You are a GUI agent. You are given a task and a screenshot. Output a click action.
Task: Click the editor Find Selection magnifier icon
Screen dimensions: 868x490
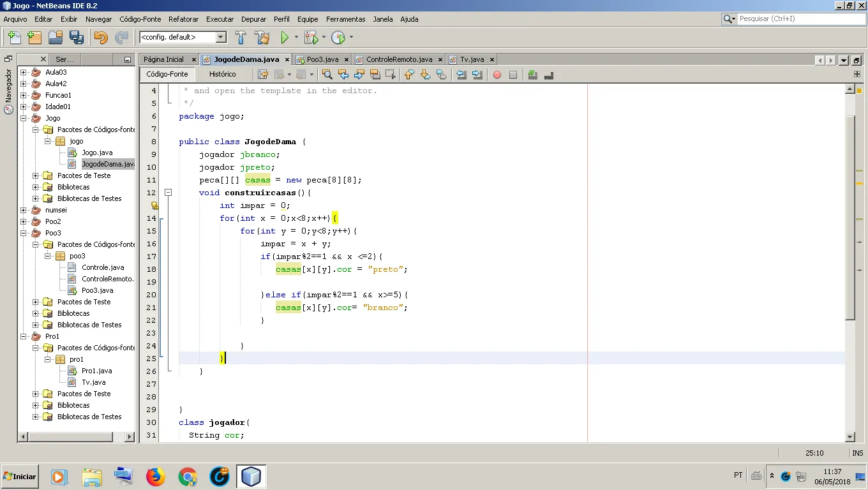pyautogui.click(x=327, y=75)
